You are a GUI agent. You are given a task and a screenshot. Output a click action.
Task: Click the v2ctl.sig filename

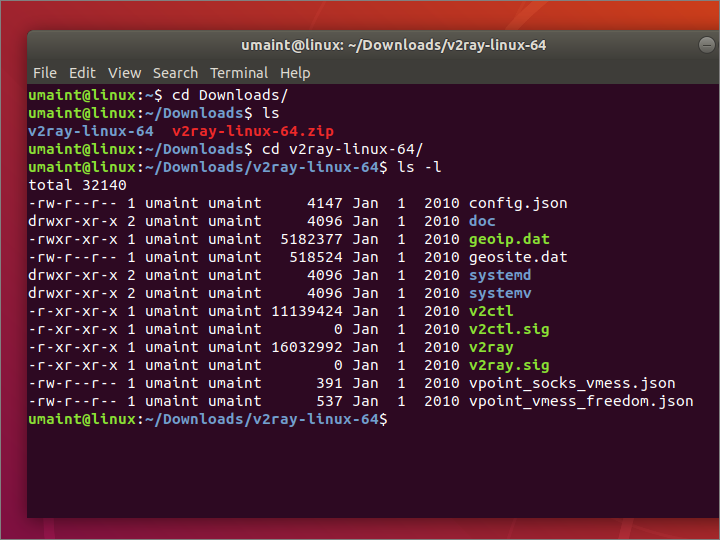coord(508,329)
